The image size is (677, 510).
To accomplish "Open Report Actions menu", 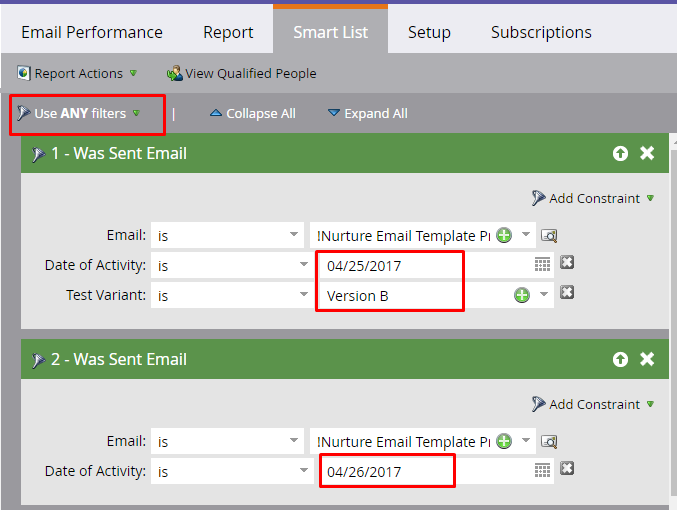I will pos(77,73).
